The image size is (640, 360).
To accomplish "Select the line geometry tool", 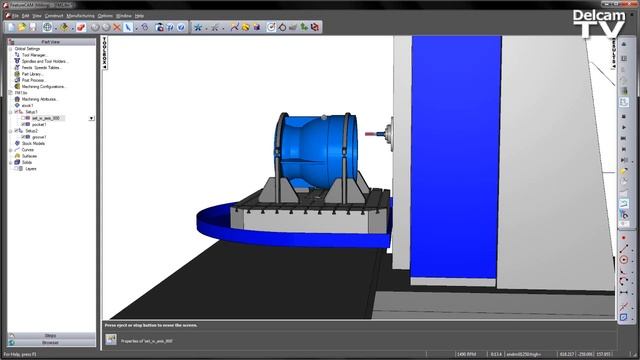I will pyautogui.click(x=624, y=249).
